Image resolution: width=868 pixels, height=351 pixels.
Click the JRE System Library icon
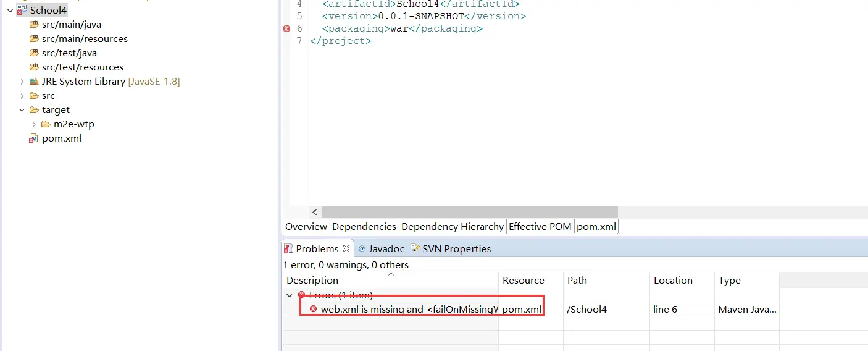click(x=34, y=82)
